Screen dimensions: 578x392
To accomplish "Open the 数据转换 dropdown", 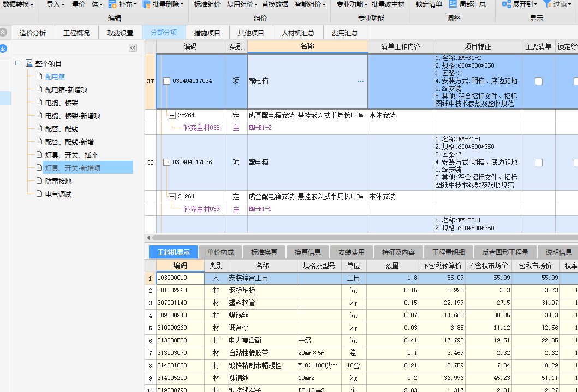I will click(x=17, y=4).
